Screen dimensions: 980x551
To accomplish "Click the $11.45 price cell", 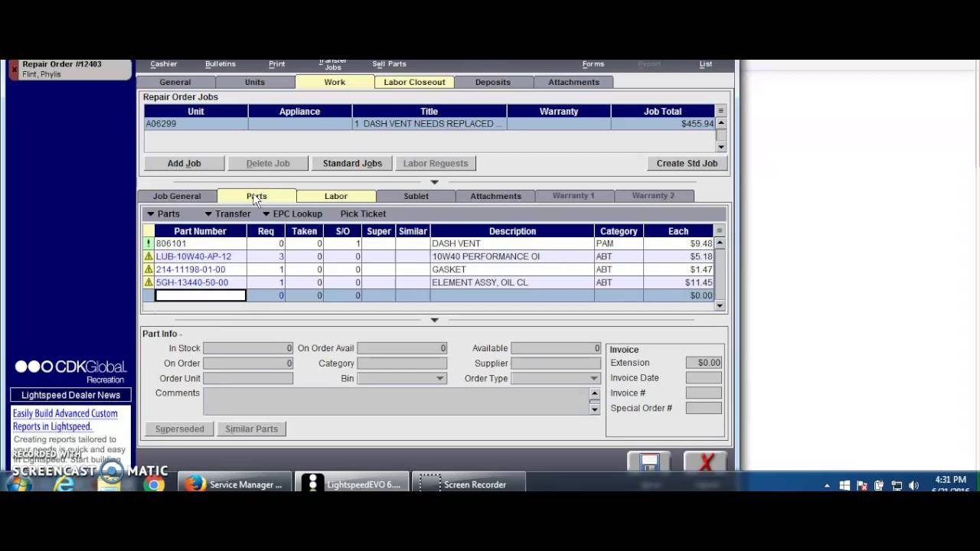I will (678, 282).
